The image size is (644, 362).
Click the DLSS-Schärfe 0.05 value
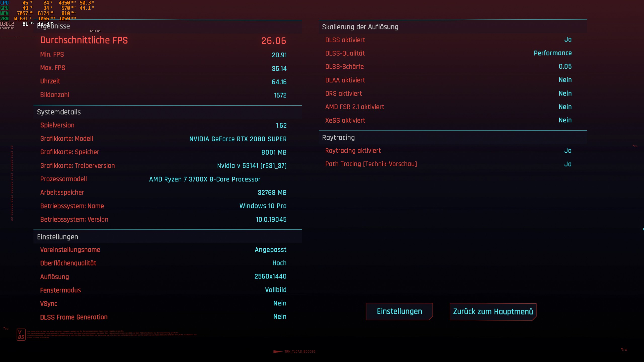click(565, 67)
